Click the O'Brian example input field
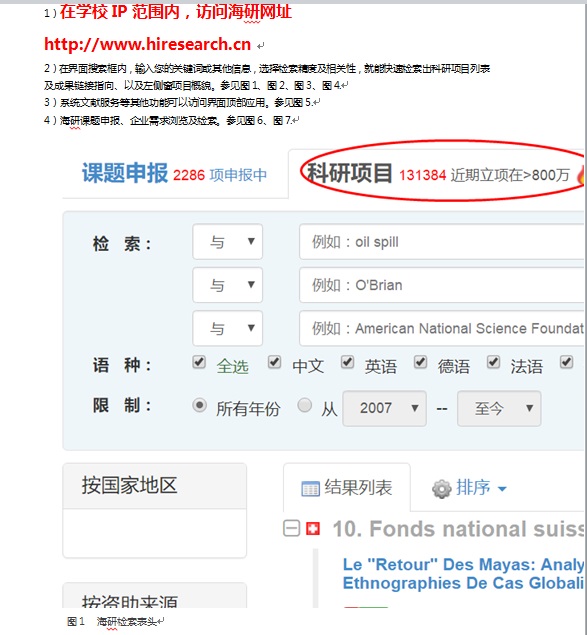This screenshot has height=635, width=587. coord(443,285)
